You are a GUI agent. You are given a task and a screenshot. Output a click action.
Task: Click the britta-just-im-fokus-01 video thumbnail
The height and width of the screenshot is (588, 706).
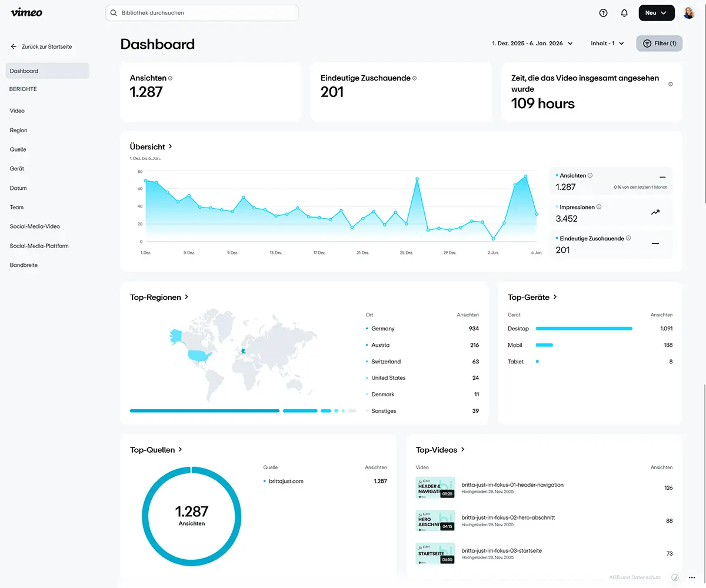(435, 487)
